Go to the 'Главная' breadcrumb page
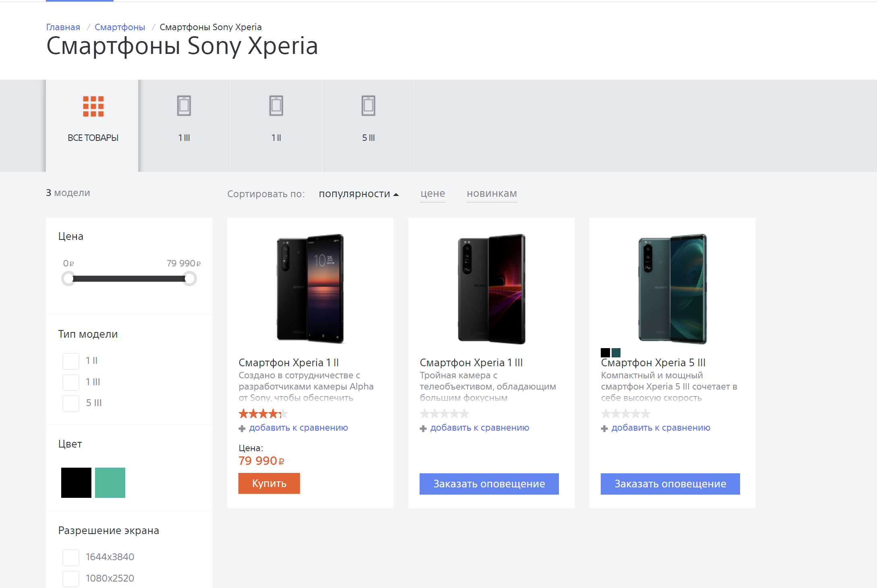877x588 pixels. tap(63, 27)
